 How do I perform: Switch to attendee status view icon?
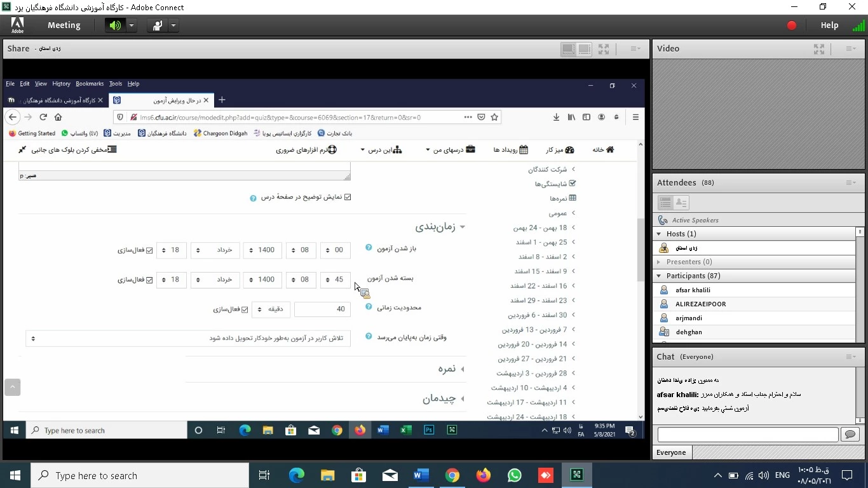tap(681, 203)
